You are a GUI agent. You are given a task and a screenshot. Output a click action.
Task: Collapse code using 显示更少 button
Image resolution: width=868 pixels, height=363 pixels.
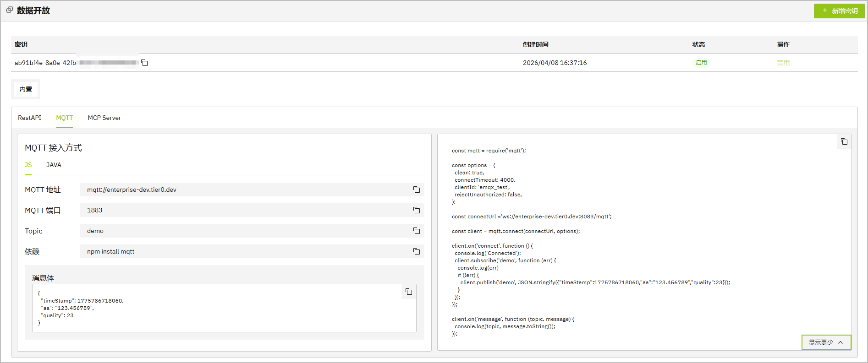point(826,342)
